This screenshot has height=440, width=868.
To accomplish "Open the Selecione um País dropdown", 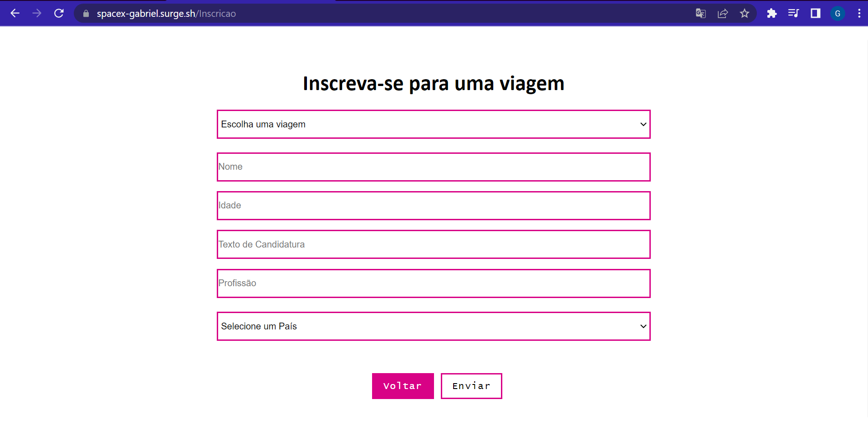I will pos(433,326).
